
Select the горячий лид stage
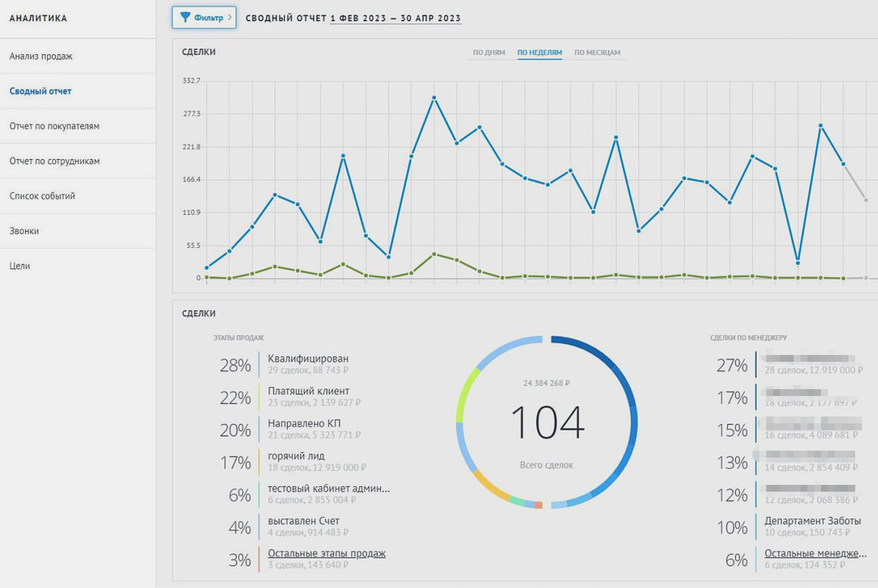pyautogui.click(x=296, y=456)
